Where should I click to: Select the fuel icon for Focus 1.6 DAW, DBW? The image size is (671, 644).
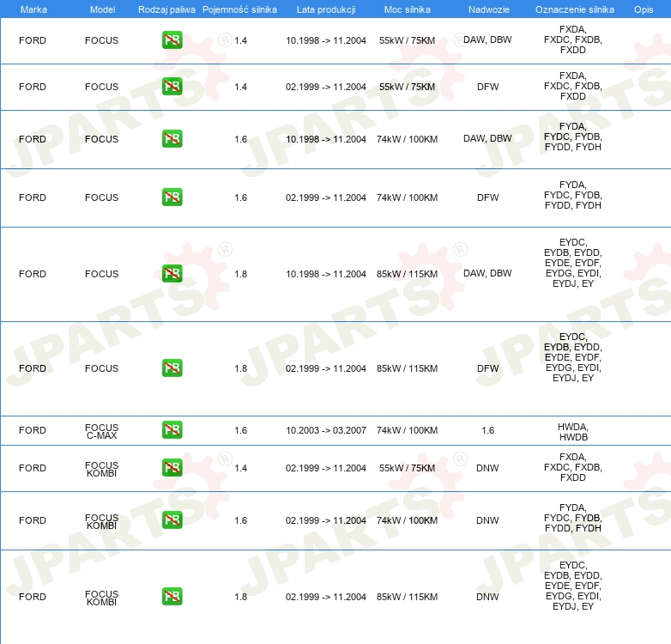coord(172,139)
